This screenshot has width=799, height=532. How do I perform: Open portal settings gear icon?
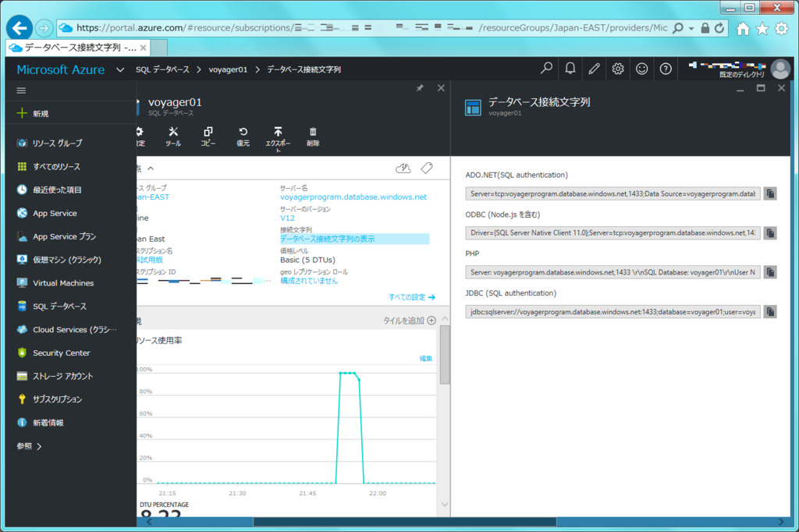tap(618, 69)
